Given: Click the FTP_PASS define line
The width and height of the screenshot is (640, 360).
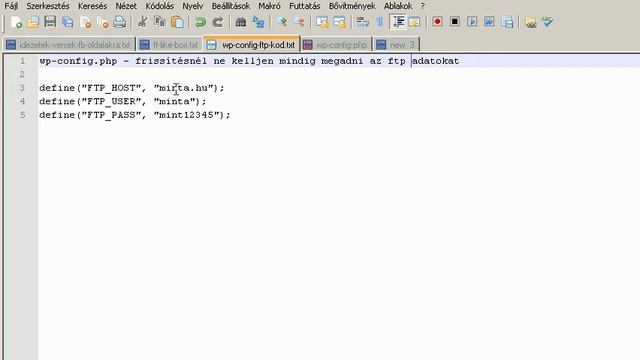Looking at the screenshot, I should coord(135,115).
